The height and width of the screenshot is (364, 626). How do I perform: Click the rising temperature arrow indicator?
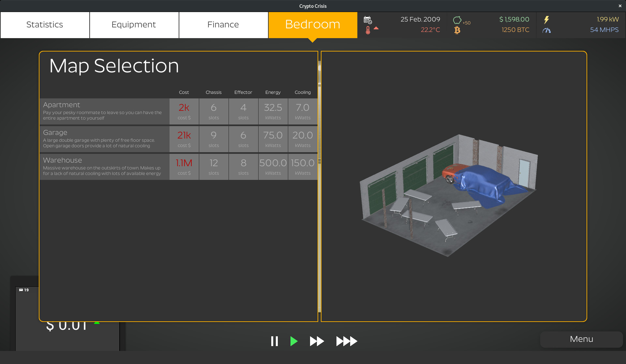click(376, 28)
